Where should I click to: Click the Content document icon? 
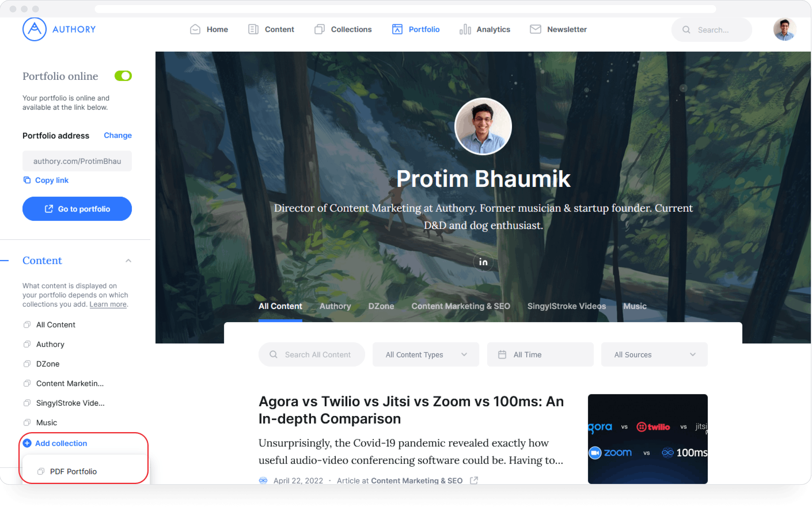click(x=253, y=29)
